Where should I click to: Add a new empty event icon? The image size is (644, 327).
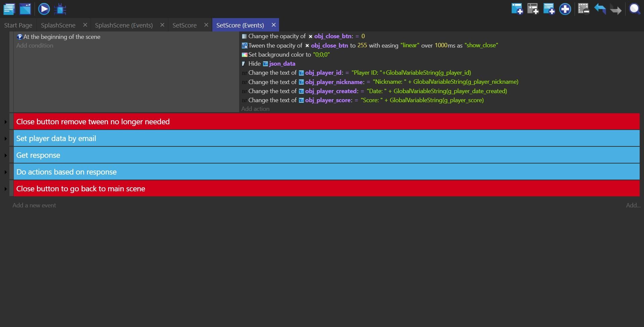[517, 9]
